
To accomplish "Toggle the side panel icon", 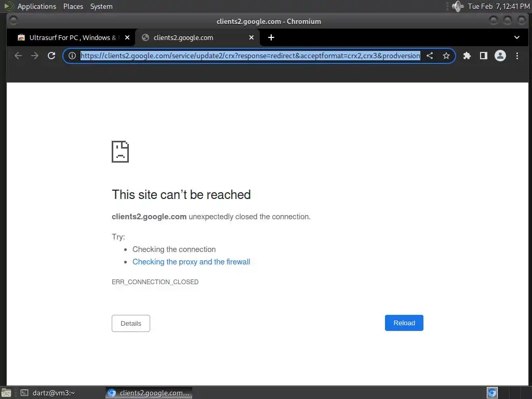I will pos(484,56).
